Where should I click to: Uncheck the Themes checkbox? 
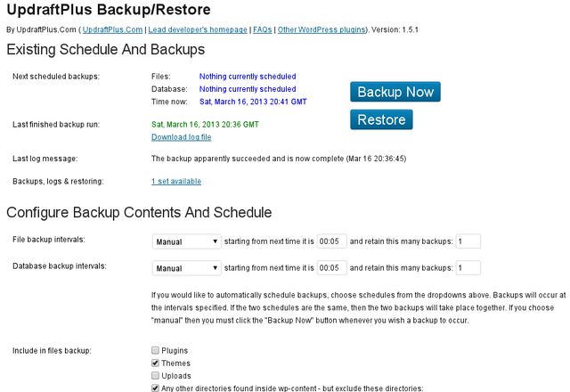tap(155, 363)
